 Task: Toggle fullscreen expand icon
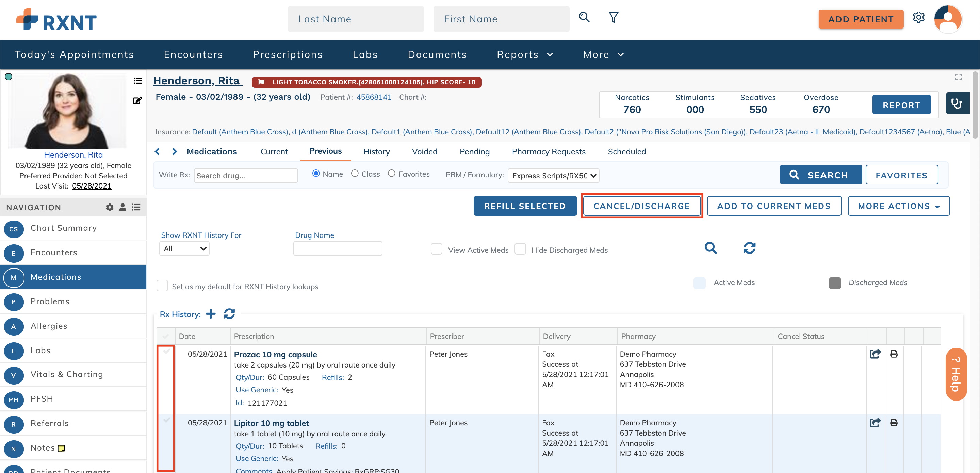tap(958, 77)
